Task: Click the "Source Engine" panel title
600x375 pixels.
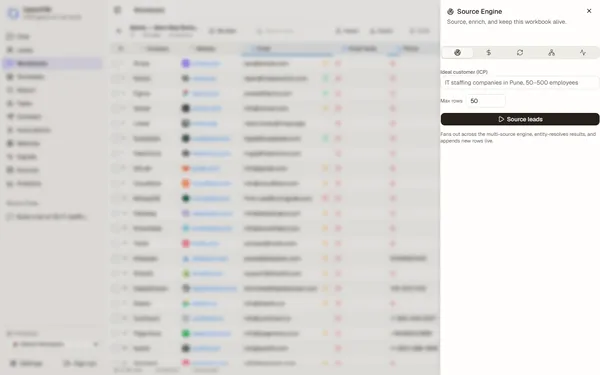Action: [x=479, y=11]
